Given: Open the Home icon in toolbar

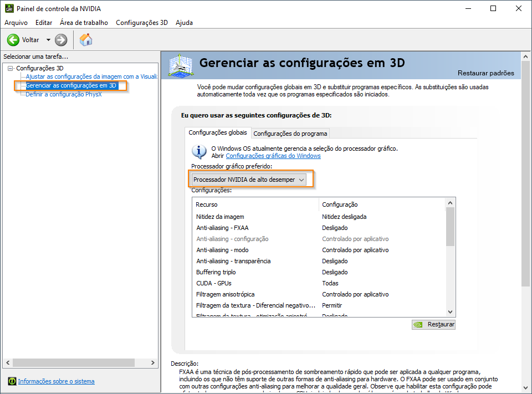Looking at the screenshot, I should tap(86, 40).
